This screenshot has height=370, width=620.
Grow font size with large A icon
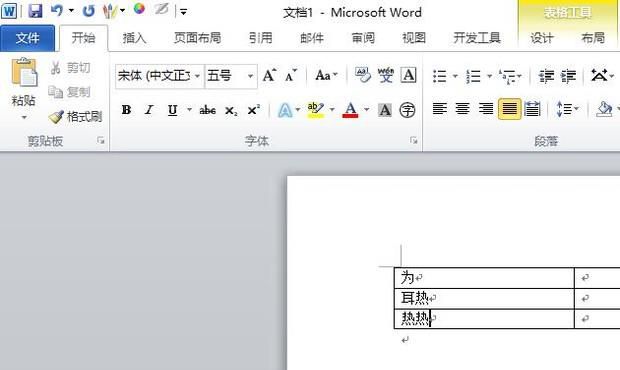269,75
